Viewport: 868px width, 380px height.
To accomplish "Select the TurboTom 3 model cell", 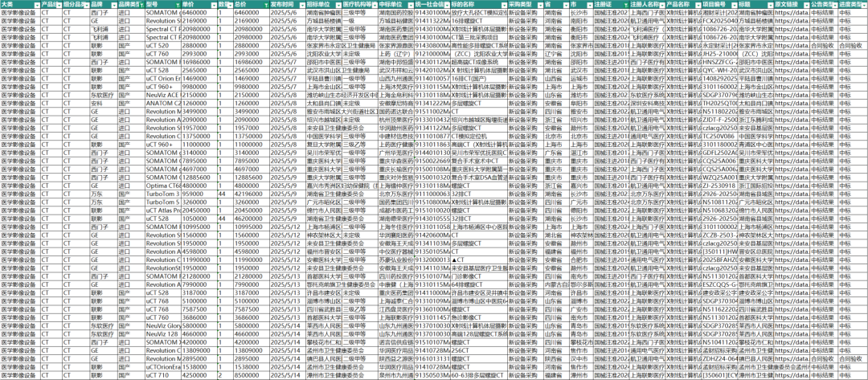I will point(163,194).
